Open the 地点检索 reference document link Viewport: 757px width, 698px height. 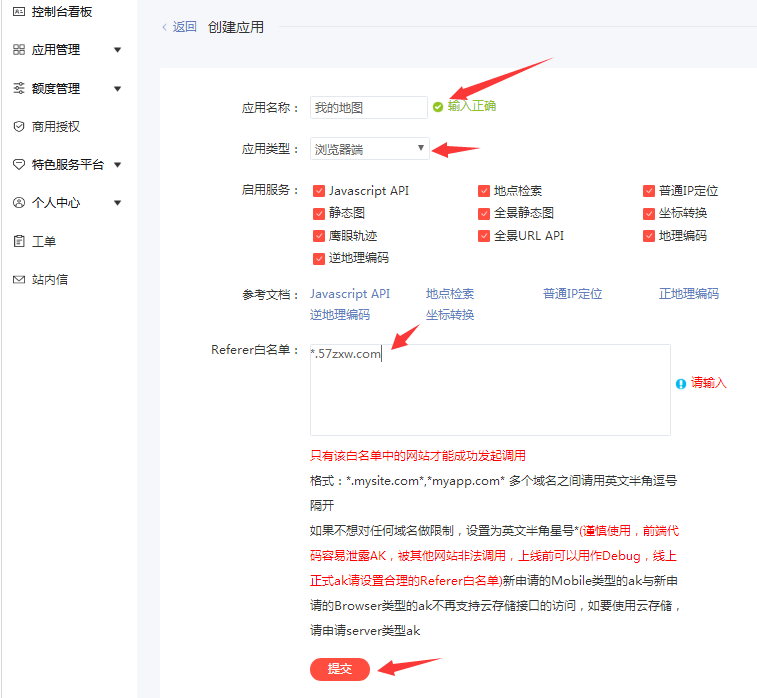click(x=450, y=294)
